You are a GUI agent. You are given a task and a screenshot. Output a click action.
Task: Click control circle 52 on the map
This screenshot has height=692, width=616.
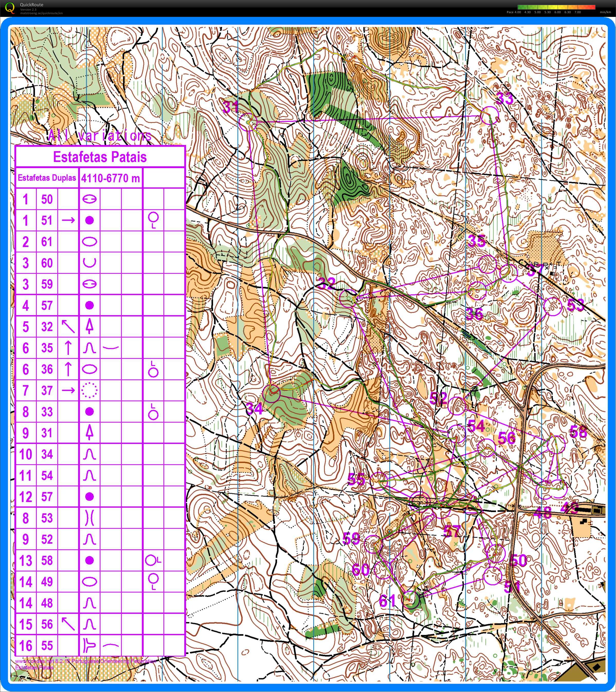tap(457, 406)
